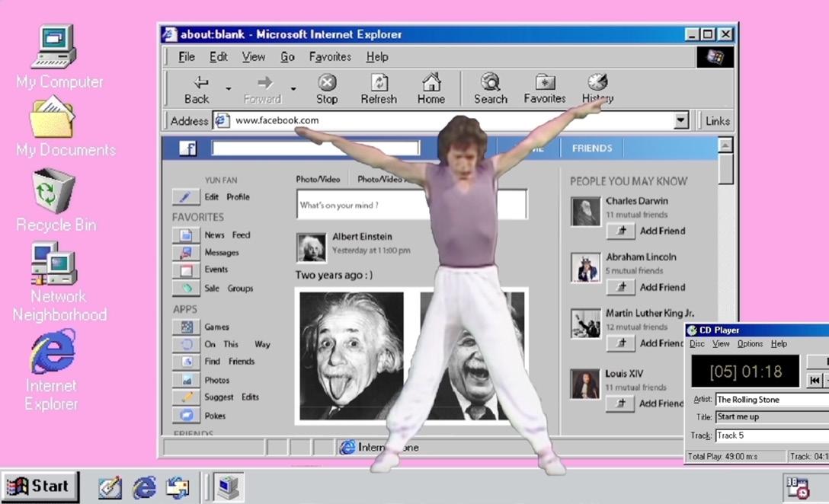Click the Games app icon
829x504 pixels.
pos(186,327)
